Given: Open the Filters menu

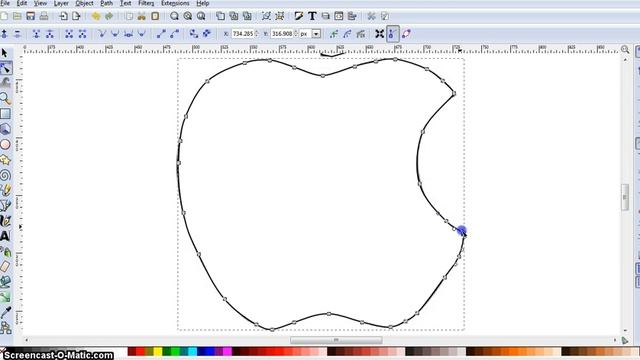Looking at the screenshot, I should click(146, 3).
